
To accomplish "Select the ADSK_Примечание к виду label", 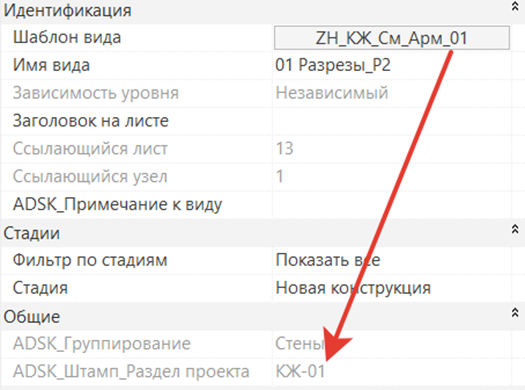I will tap(118, 205).
